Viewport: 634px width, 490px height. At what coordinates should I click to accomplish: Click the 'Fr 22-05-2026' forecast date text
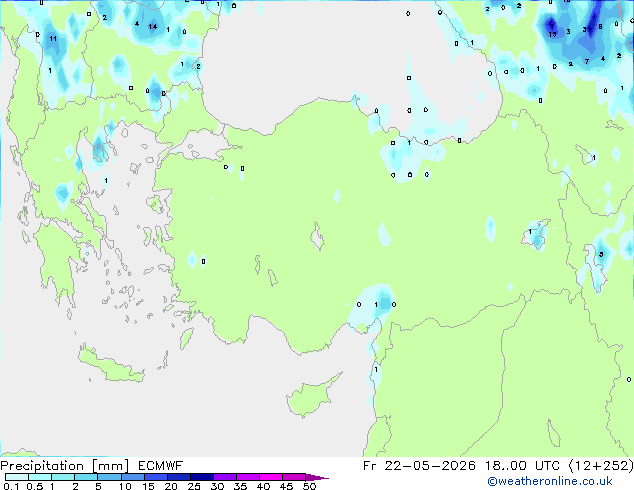coord(419,466)
